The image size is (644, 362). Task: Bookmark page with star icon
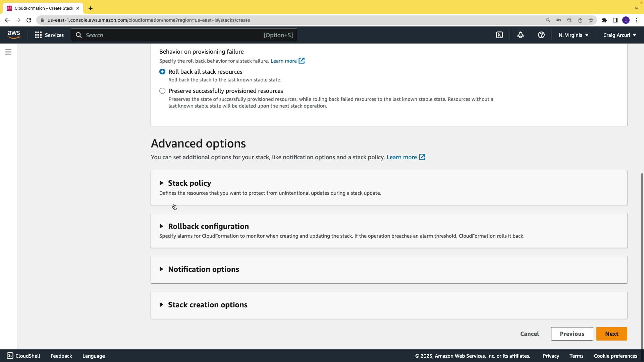(591, 20)
